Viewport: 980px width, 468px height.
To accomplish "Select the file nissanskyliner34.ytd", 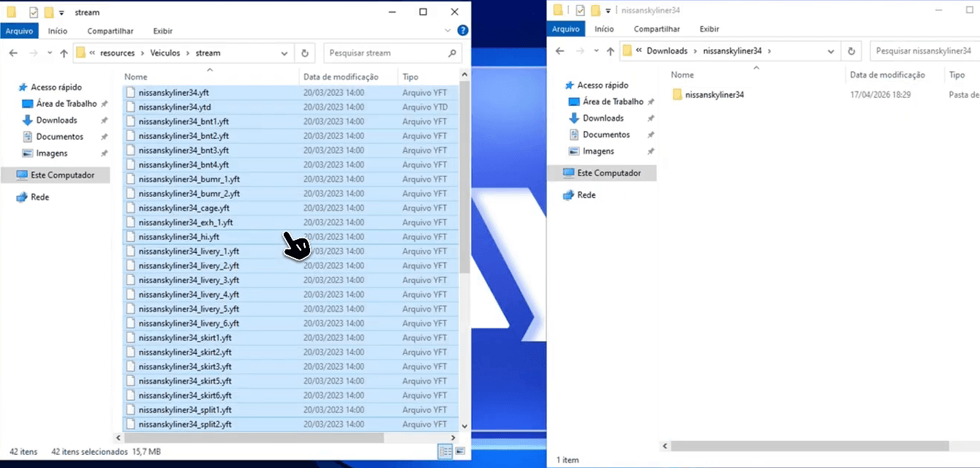I will (x=290, y=107).
